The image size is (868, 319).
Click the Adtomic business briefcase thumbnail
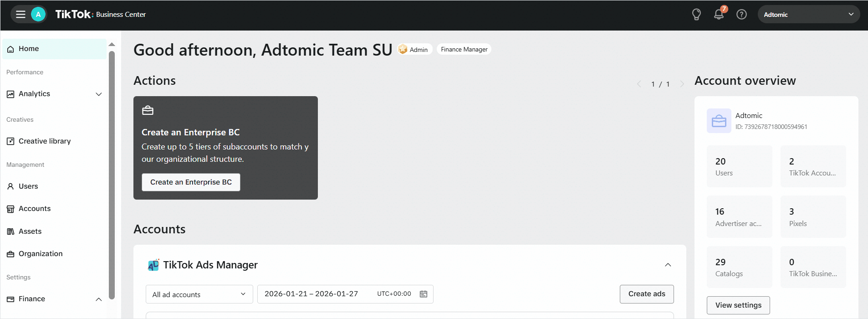coord(719,121)
